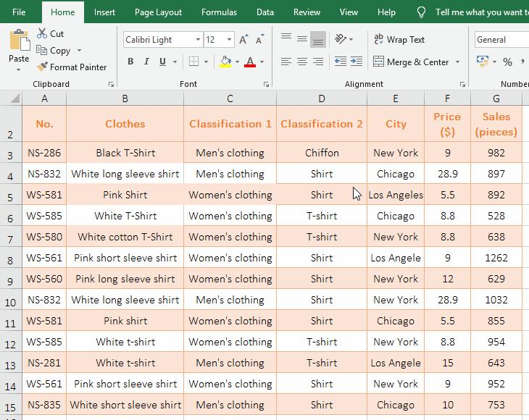Open the Merge & Center dropdown arrow
This screenshot has width=529, height=420.
pos(458,62)
